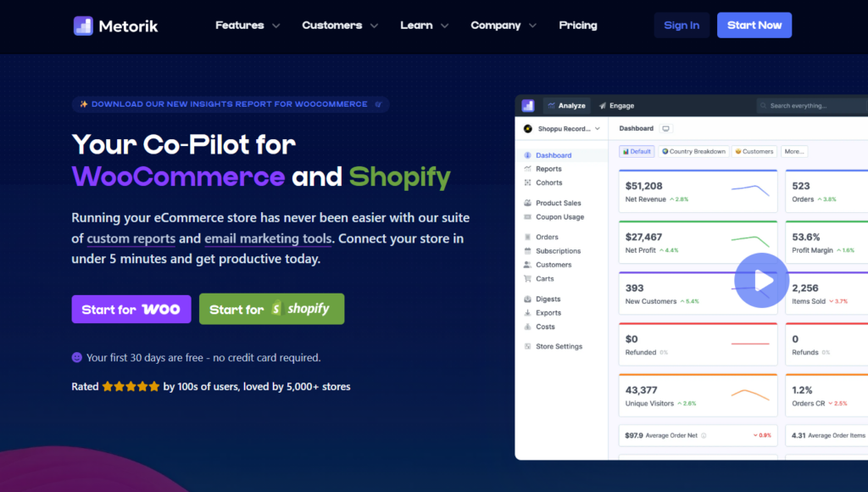Open the Shoppu Records store selector

(x=561, y=129)
